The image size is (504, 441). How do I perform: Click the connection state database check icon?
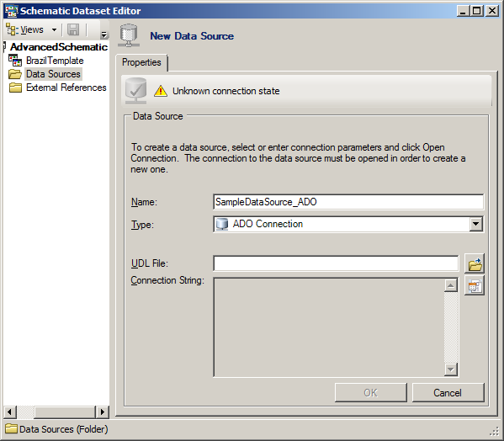coord(135,91)
